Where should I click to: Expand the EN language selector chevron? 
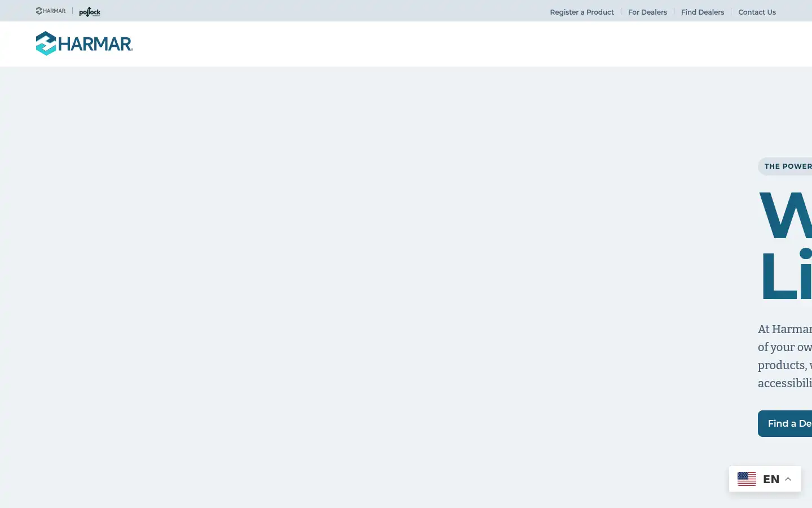point(788,479)
